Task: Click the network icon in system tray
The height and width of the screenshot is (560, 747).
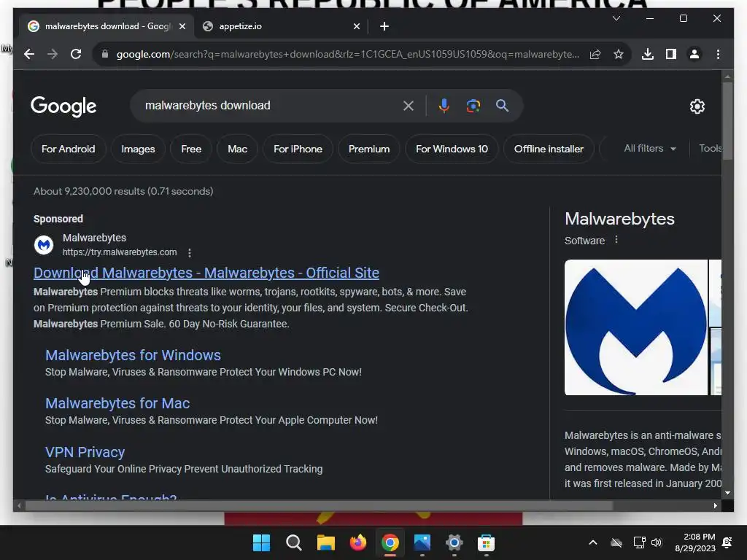Action: [639, 542]
